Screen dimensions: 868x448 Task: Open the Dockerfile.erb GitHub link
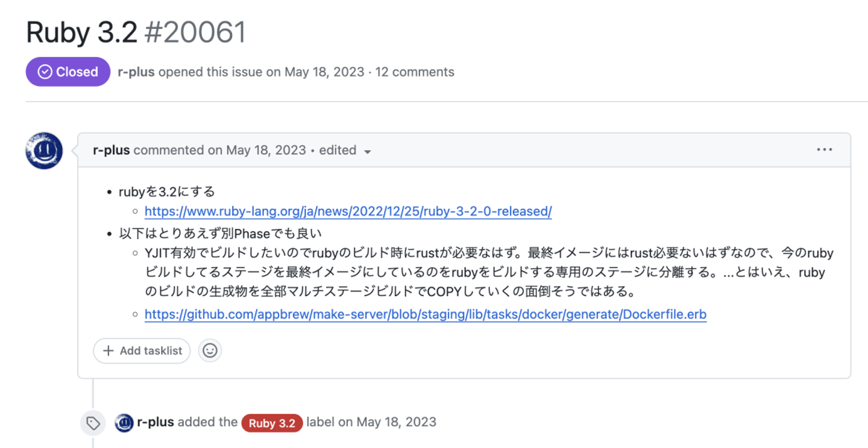click(425, 314)
